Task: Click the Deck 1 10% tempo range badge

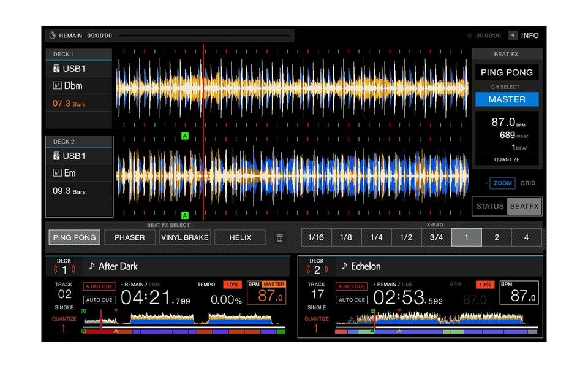Action: pyautogui.click(x=232, y=285)
